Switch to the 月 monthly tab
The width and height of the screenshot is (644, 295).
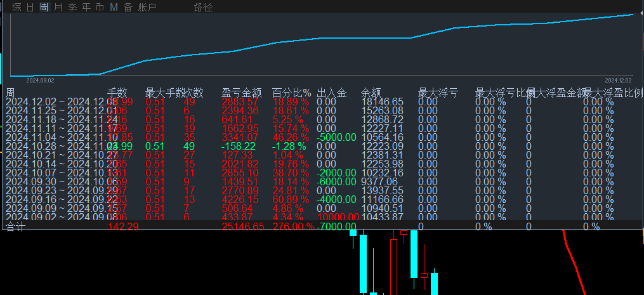[x=58, y=7]
